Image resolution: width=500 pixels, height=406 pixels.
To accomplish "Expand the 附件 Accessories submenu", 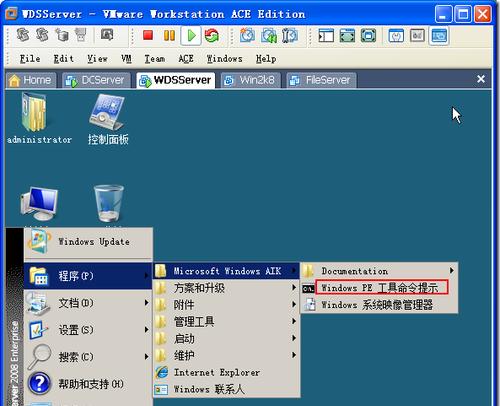I will tap(226, 305).
